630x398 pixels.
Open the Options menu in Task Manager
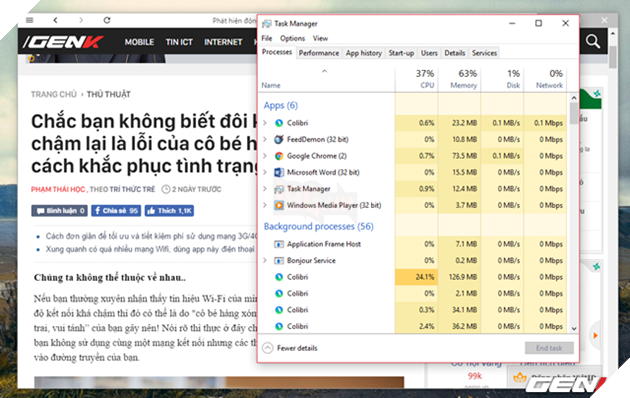(x=292, y=38)
